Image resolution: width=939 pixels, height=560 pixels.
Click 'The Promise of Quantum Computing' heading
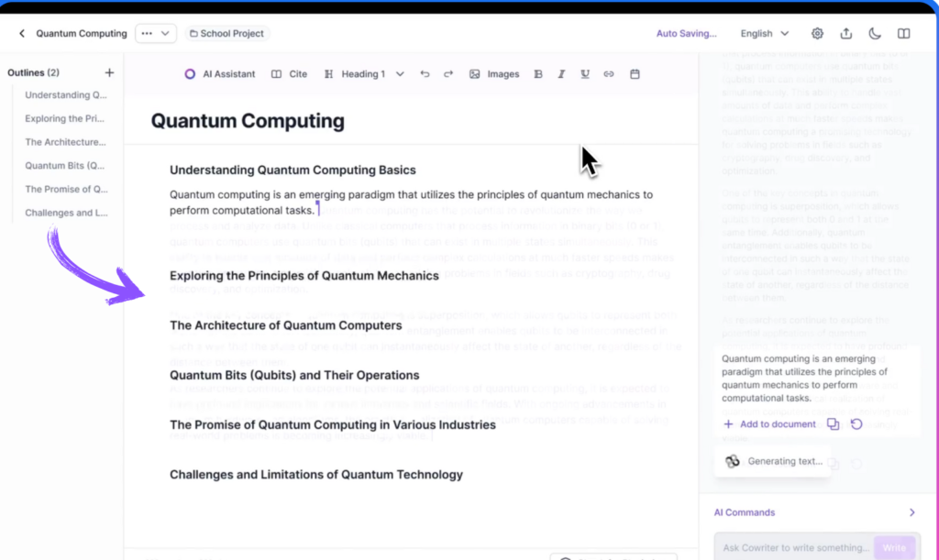click(x=332, y=424)
